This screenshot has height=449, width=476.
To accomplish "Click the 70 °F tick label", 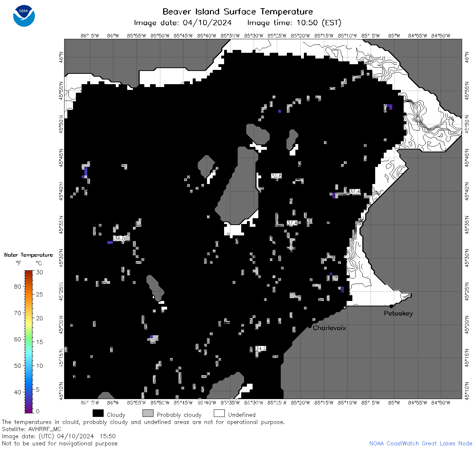I will tap(17, 313).
